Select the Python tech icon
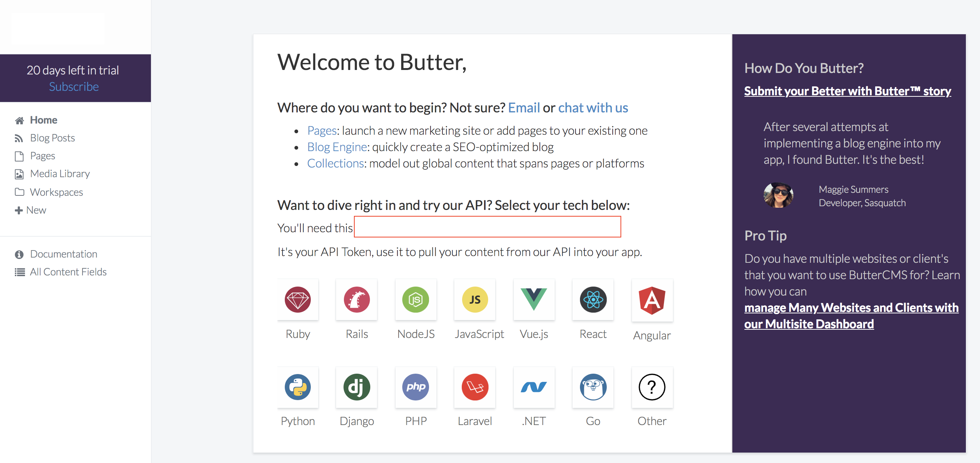Image resolution: width=980 pixels, height=463 pixels. pyautogui.click(x=298, y=387)
